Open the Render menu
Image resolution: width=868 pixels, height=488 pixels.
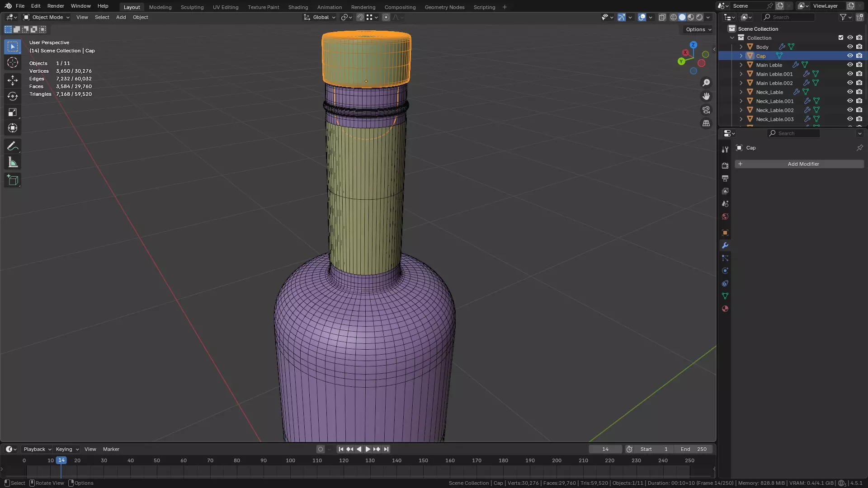pos(56,6)
